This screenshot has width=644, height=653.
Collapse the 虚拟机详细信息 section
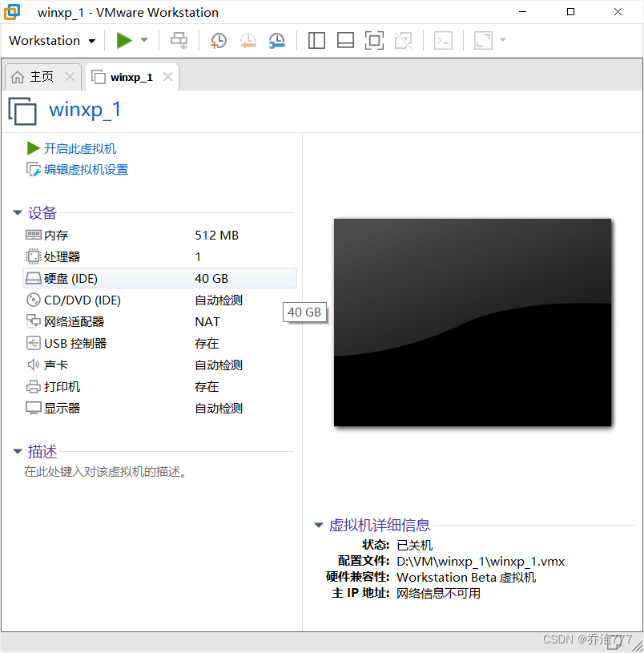tap(319, 525)
